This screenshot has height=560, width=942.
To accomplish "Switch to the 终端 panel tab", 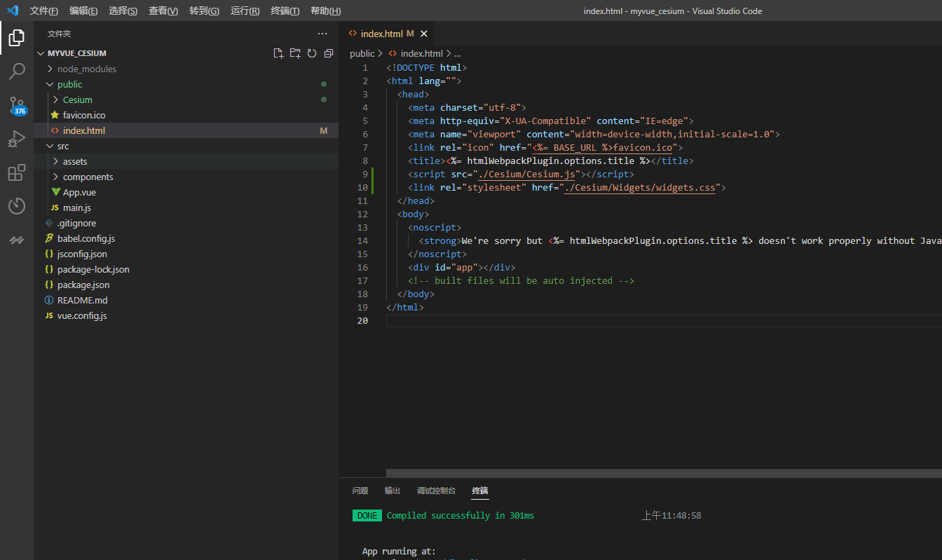I will pos(480,491).
